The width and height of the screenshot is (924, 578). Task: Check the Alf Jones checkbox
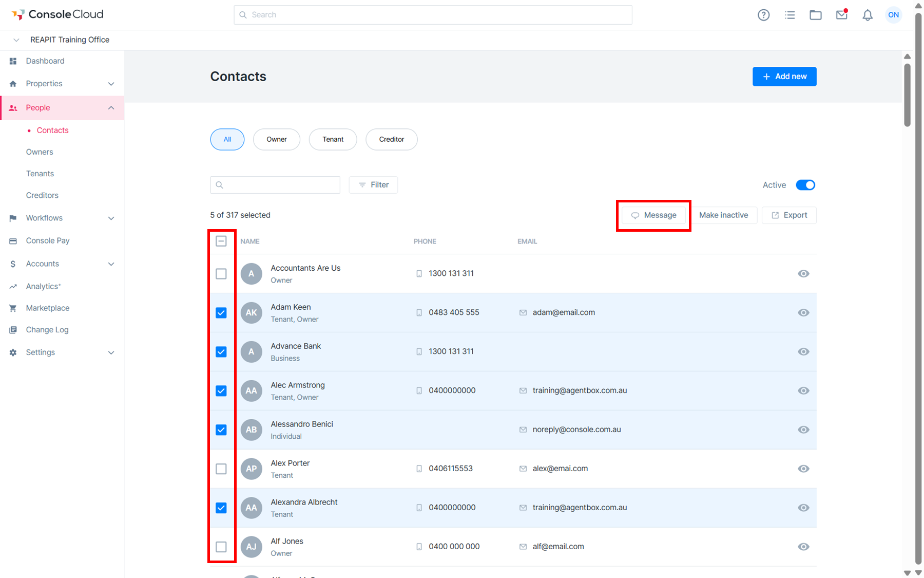(x=221, y=547)
